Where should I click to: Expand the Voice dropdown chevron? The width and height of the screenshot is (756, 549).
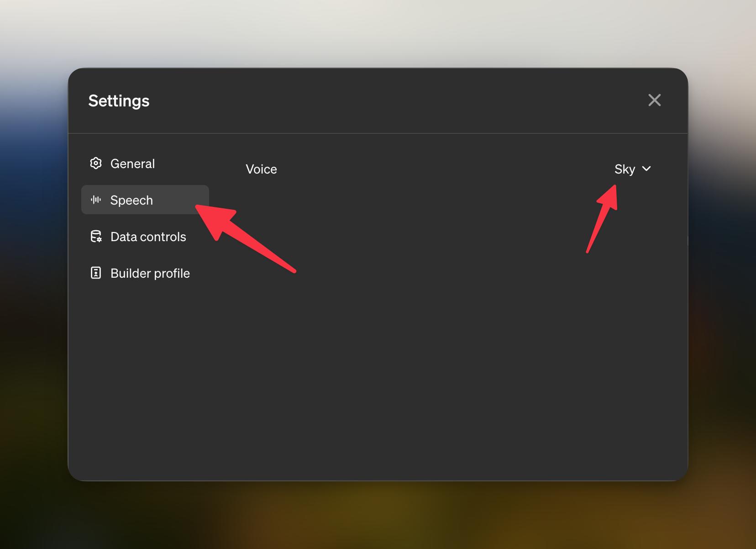coord(646,169)
